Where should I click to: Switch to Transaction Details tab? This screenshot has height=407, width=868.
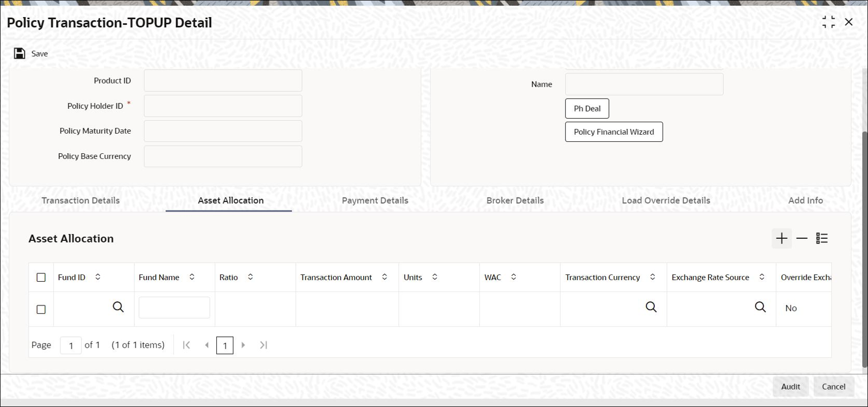click(81, 201)
